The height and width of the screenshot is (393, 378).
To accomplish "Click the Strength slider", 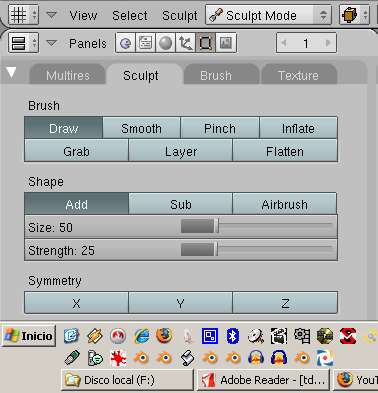I will 181,250.
